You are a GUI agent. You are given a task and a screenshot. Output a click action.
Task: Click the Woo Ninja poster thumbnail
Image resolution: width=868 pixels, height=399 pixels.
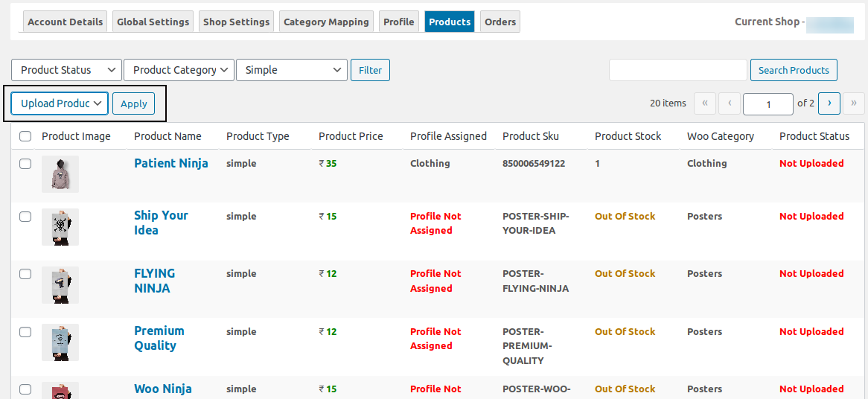pyautogui.click(x=60, y=390)
